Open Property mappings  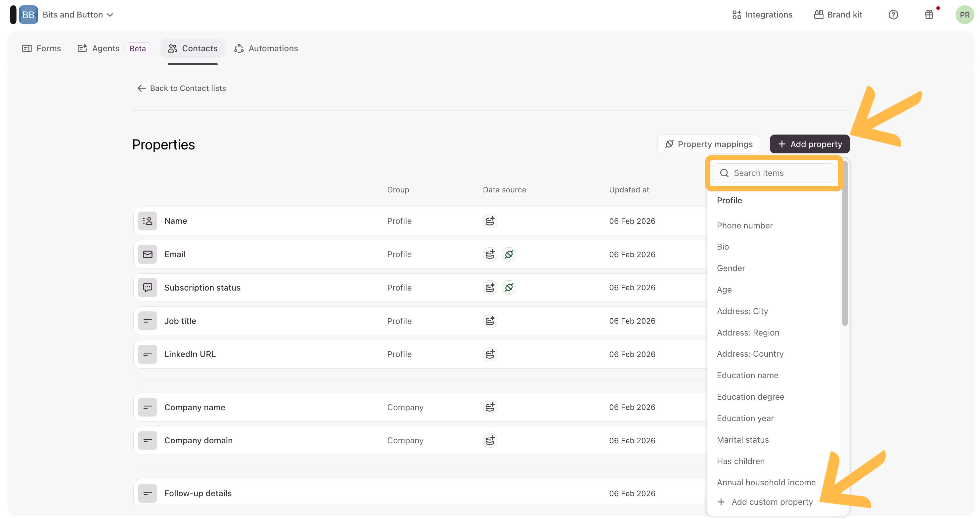pos(708,144)
